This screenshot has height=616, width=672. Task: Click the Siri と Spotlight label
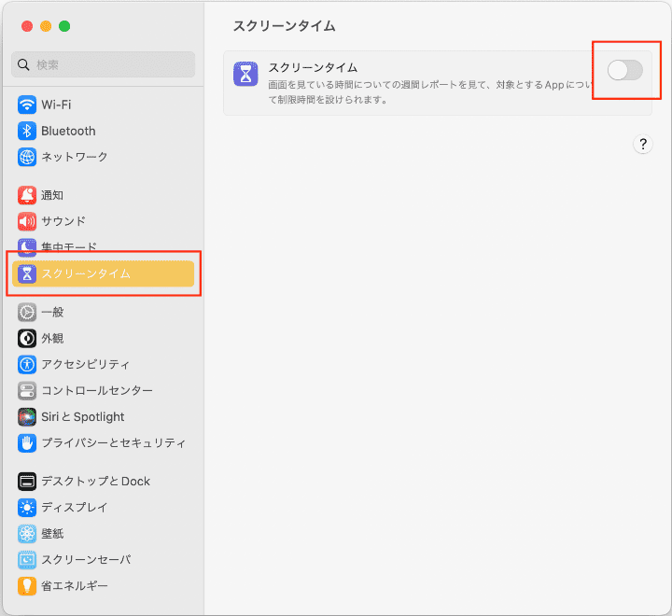click(x=83, y=416)
